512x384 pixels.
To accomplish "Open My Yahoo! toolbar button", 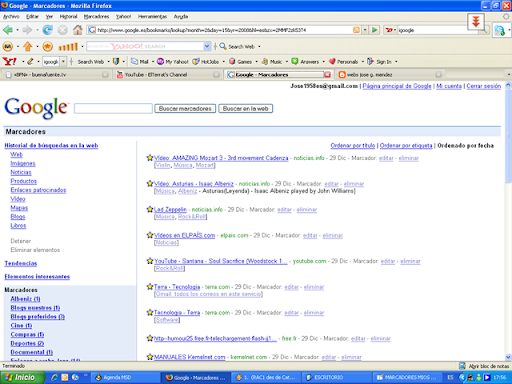I will 173,62.
